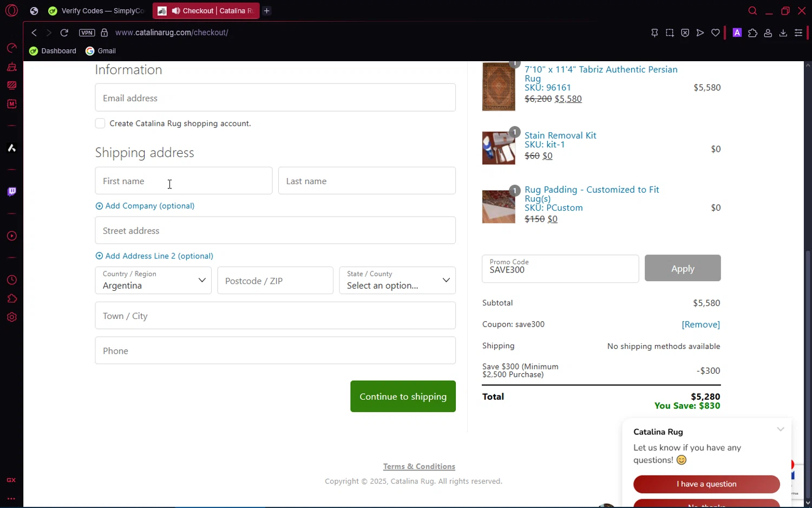Reload the checkout page

pyautogui.click(x=64, y=32)
